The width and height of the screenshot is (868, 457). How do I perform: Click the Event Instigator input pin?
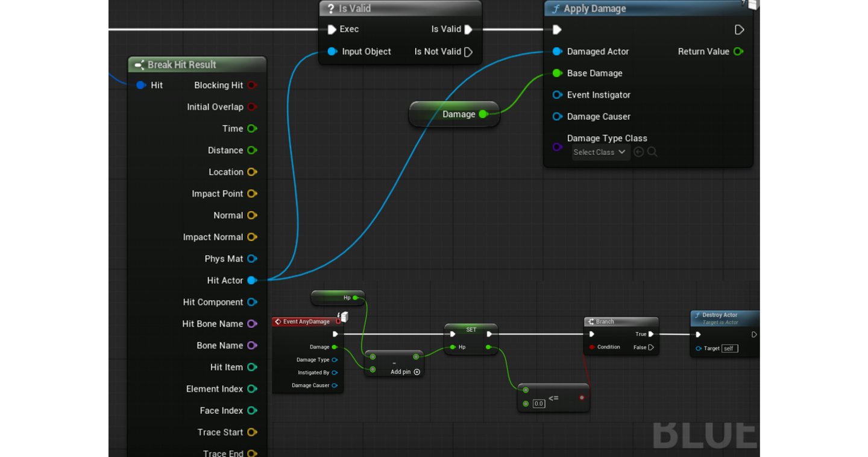[x=558, y=95]
